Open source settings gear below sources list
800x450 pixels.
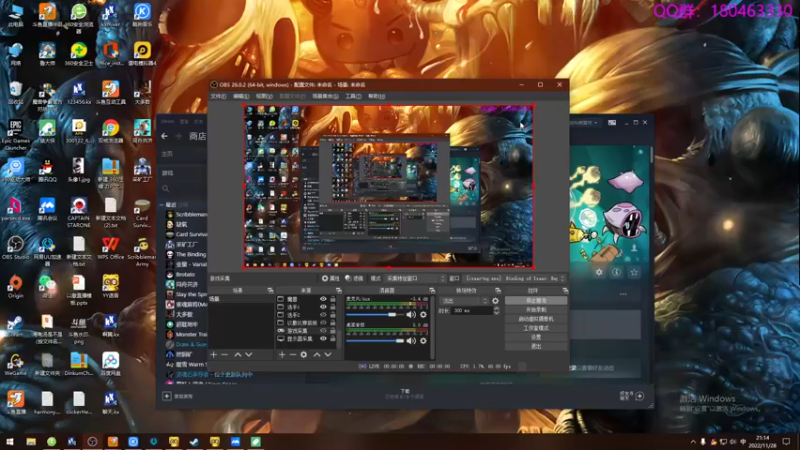304,355
